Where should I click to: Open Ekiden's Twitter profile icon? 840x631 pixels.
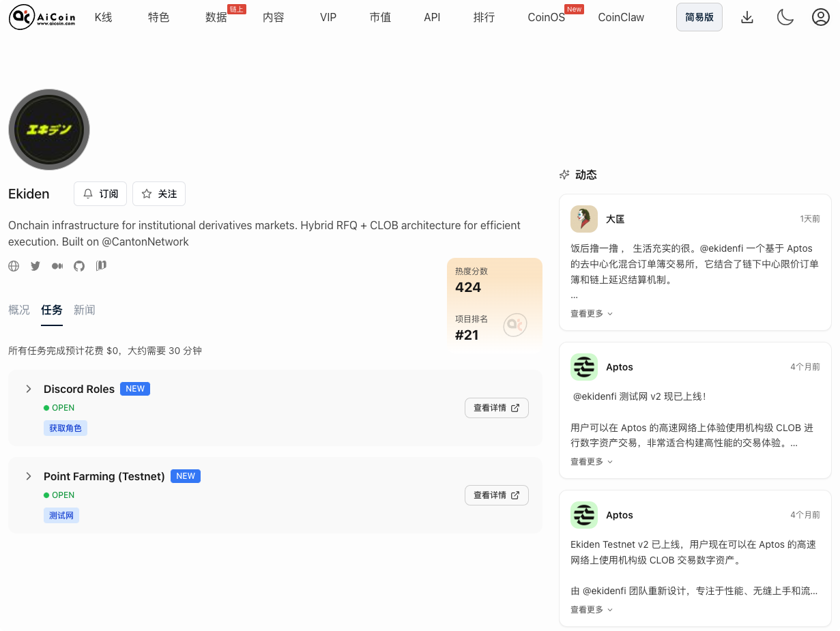point(35,266)
